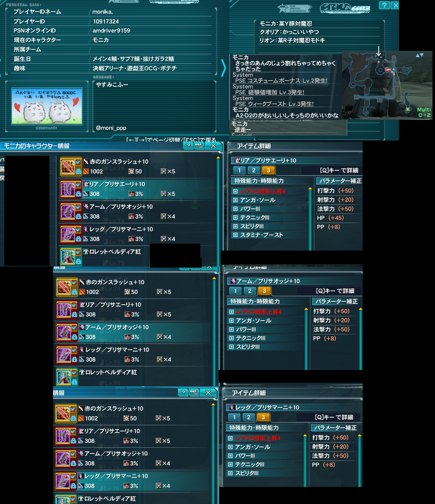Click [Q]キーで詳細 in リア/ブリサエーリ+10 panel
This screenshot has width=435, height=504.
(339, 170)
